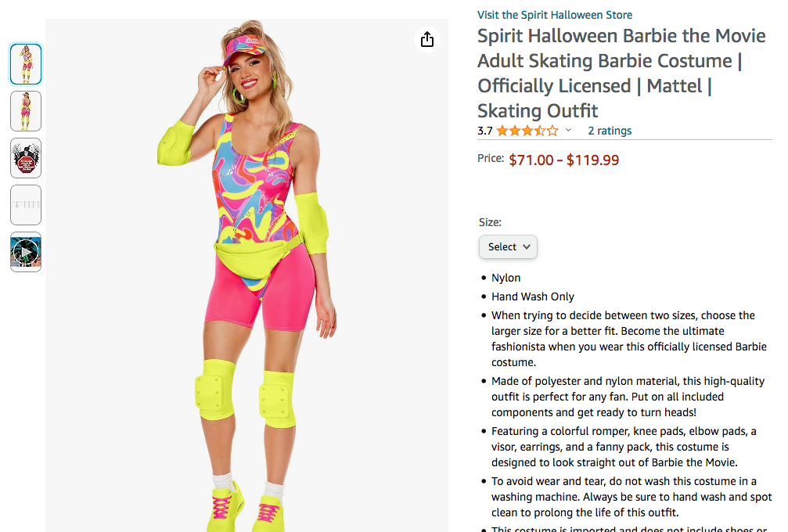Open the fourth faint chart thumbnail

(26, 204)
